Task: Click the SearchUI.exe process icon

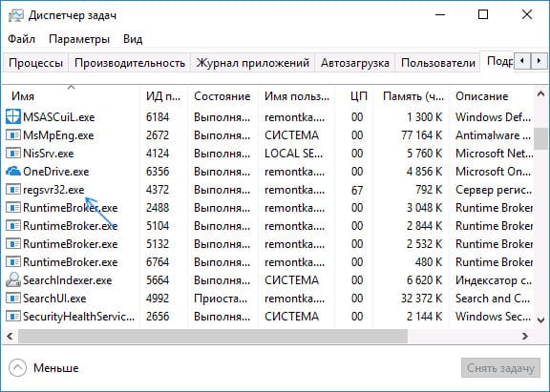Action: click(x=13, y=299)
